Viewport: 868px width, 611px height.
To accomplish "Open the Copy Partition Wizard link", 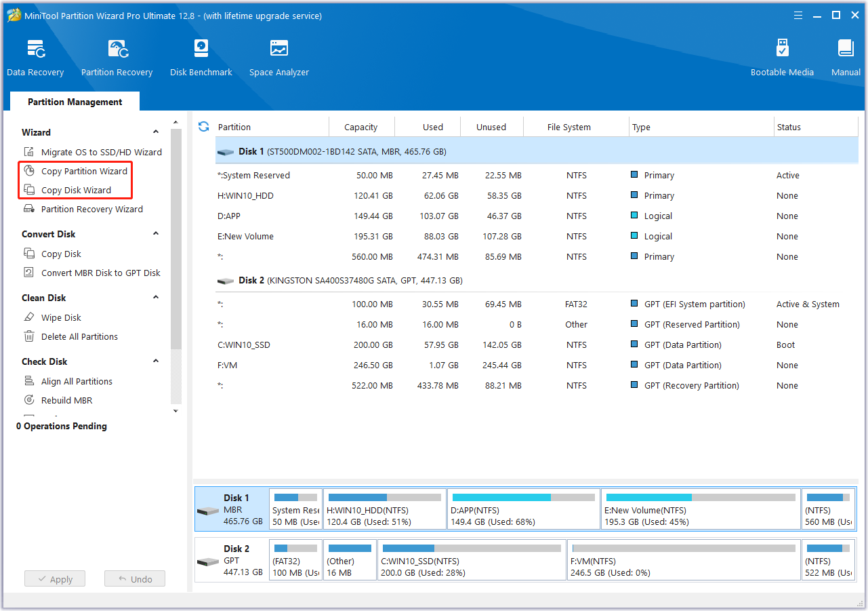I will 85,171.
